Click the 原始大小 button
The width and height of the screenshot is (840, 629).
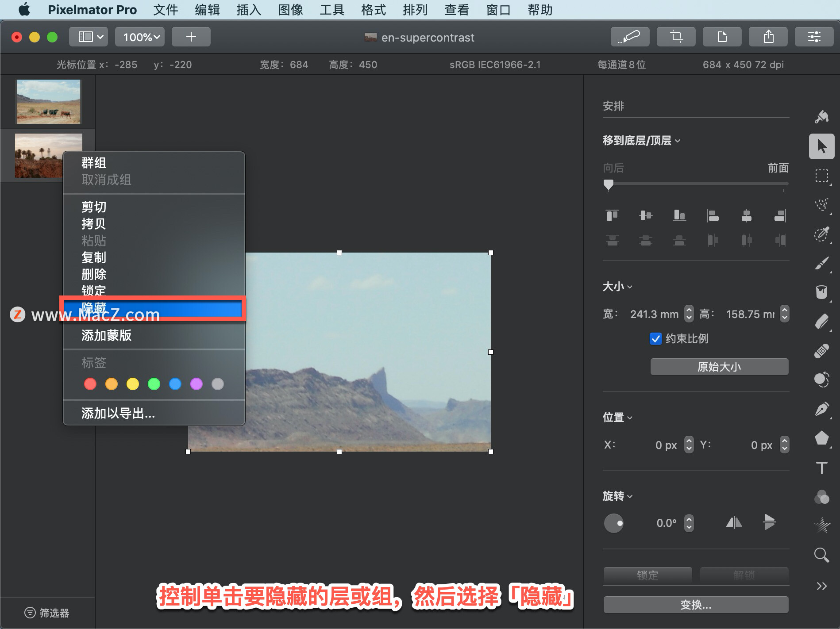(x=719, y=367)
